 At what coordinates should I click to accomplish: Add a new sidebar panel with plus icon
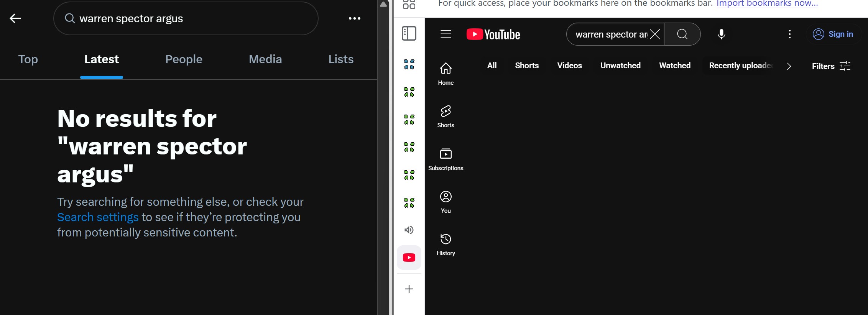pos(409,289)
